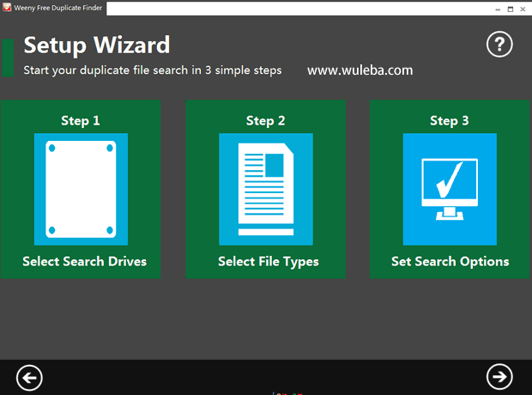Viewport: 532px width, 395px height.
Task: Click the hard drive icon under Step 1
Action: coord(82,189)
